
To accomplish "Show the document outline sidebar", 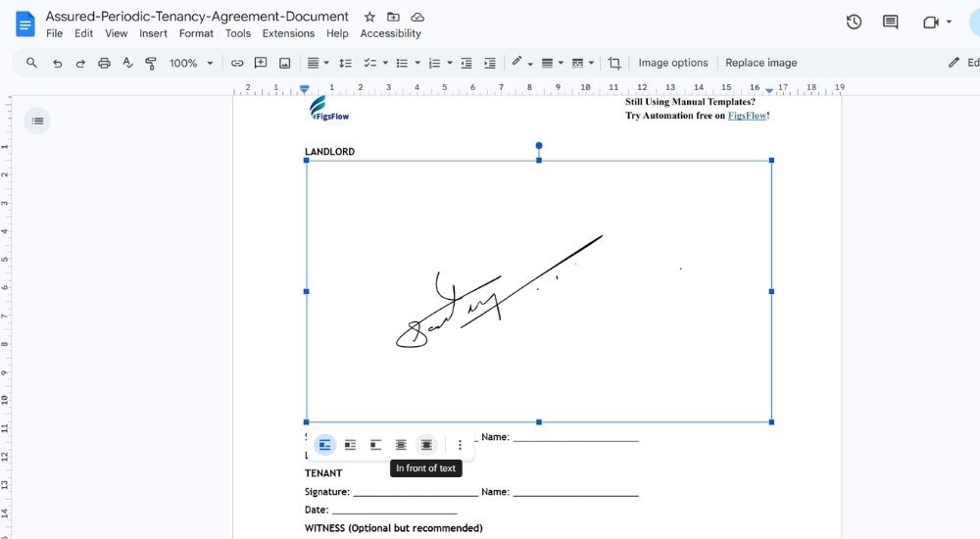I will (x=37, y=121).
